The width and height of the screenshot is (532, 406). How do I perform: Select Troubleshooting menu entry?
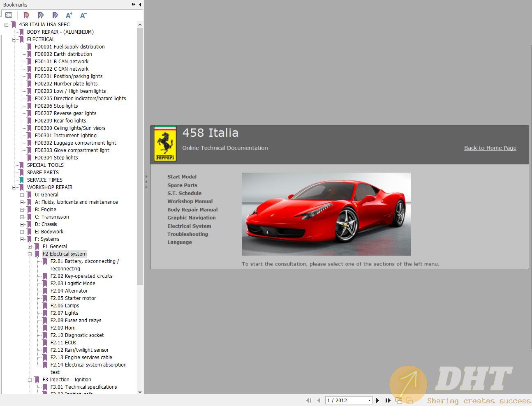click(x=187, y=234)
